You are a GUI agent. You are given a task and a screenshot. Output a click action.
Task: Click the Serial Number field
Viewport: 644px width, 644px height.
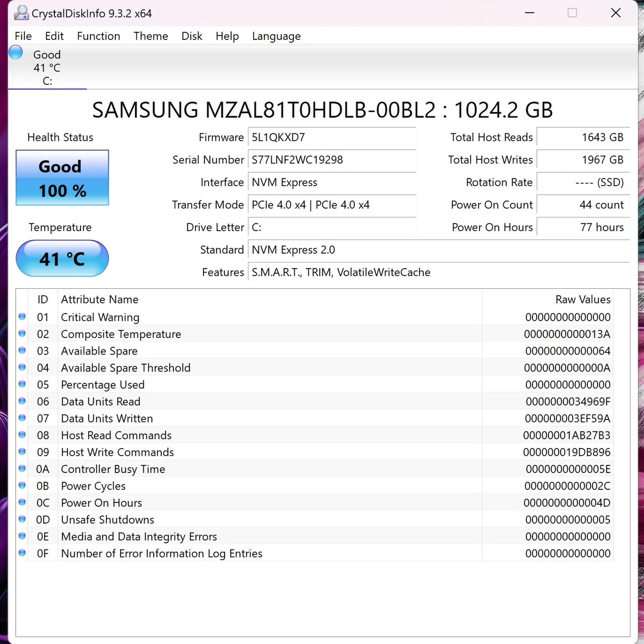tap(332, 160)
